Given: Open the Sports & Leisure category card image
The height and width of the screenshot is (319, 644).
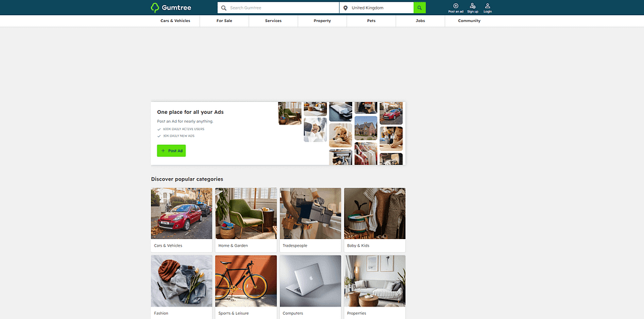Looking at the screenshot, I should tap(246, 281).
